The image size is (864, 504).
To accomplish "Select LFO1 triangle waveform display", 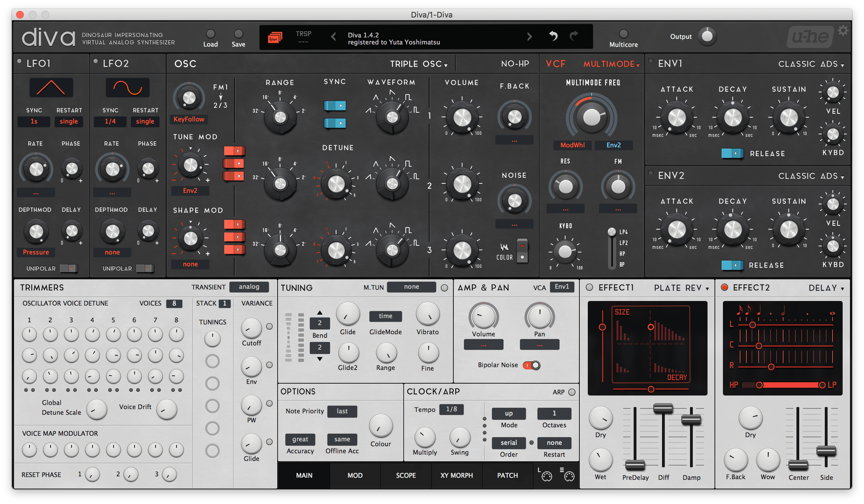I will coord(51,87).
